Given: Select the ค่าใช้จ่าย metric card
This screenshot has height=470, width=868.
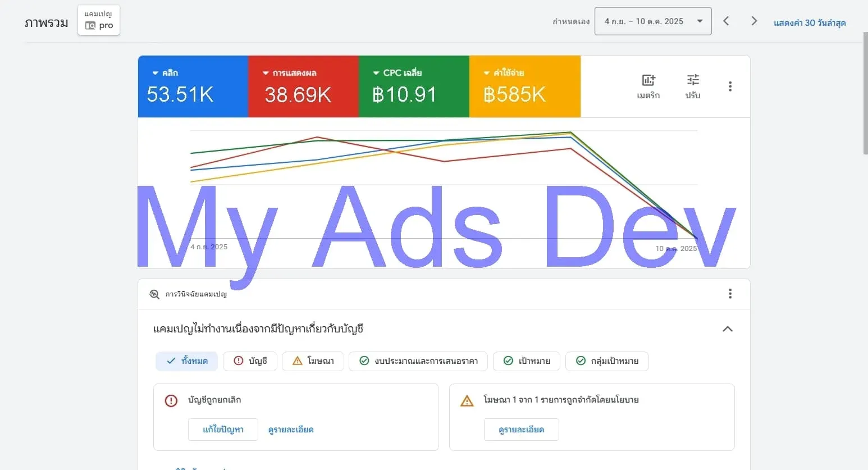Looking at the screenshot, I should pyautogui.click(x=524, y=86).
